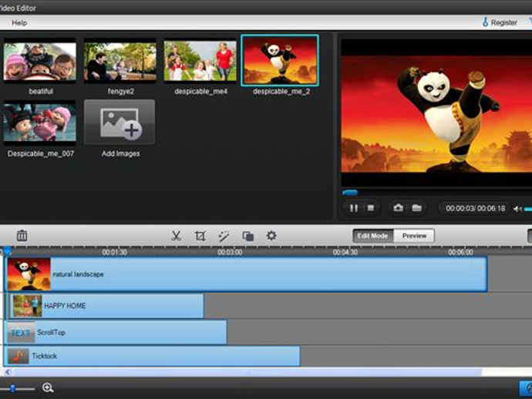
Task: Select the fengye2 image thumbnail
Action: coord(120,62)
